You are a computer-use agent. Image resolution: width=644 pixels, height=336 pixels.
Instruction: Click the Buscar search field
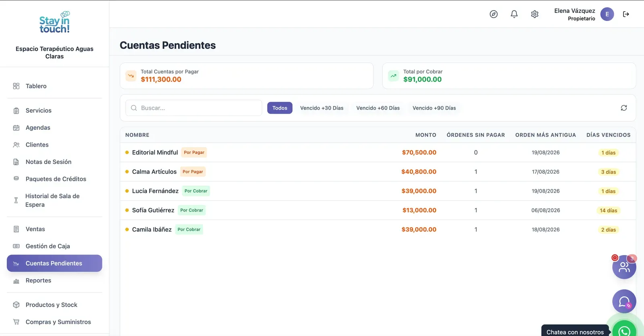click(x=194, y=108)
